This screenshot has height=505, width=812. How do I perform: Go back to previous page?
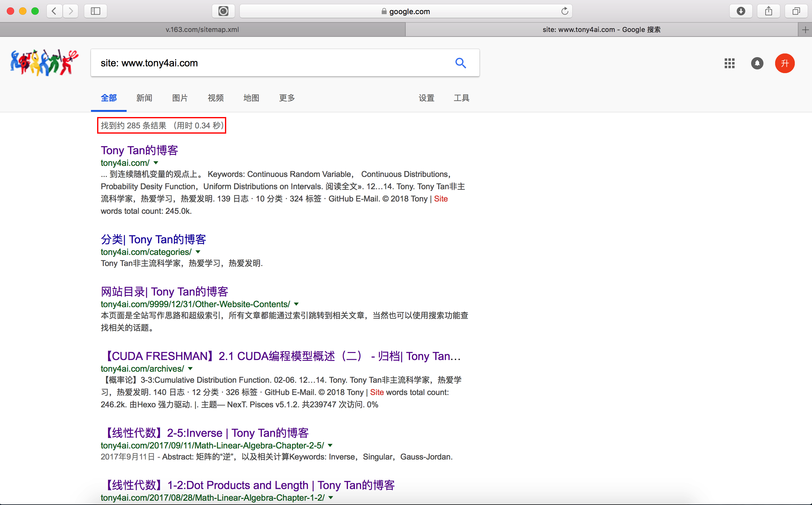pyautogui.click(x=54, y=11)
